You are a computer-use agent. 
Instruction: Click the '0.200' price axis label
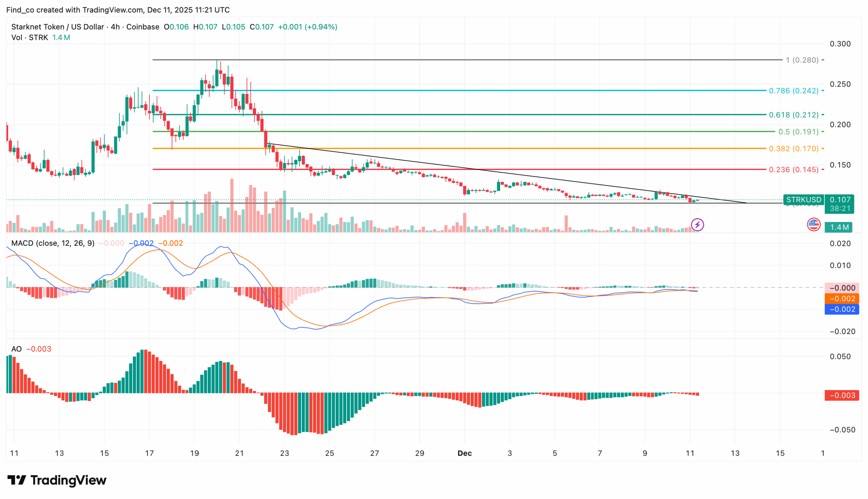point(840,124)
